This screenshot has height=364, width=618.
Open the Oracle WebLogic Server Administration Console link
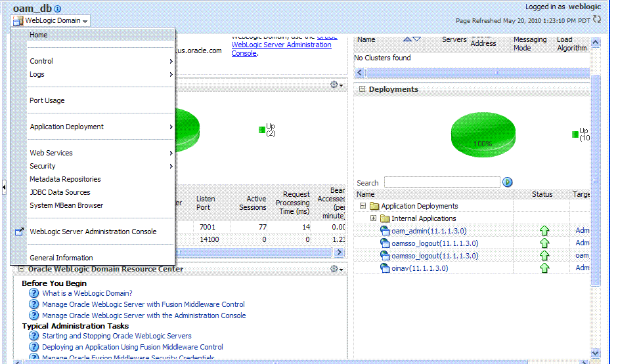[281, 45]
